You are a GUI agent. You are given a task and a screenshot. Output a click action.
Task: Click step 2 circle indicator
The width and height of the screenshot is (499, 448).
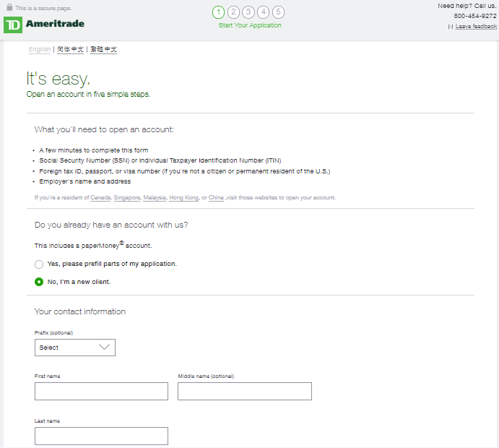coord(234,12)
